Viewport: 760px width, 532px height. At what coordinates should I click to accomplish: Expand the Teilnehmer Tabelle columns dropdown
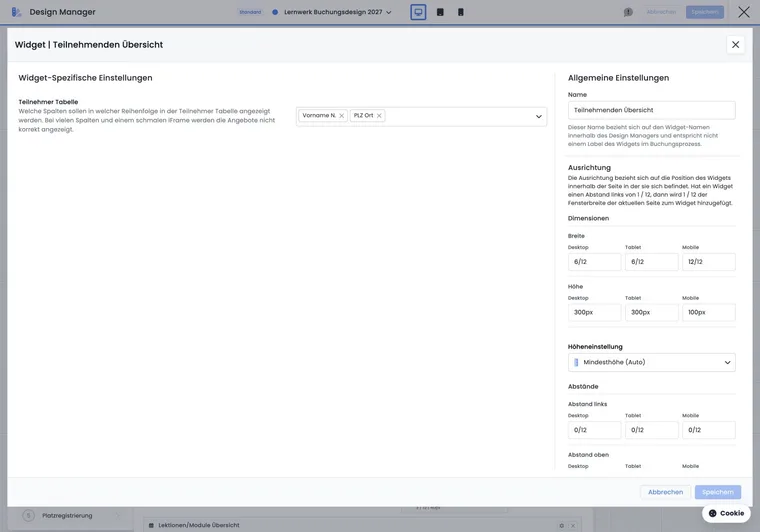click(538, 116)
